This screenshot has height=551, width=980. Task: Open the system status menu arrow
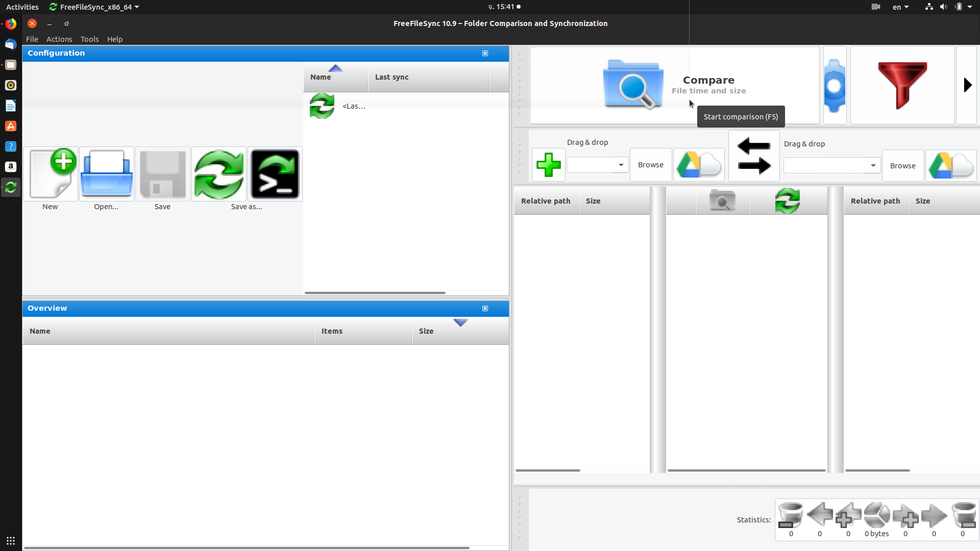970,7
